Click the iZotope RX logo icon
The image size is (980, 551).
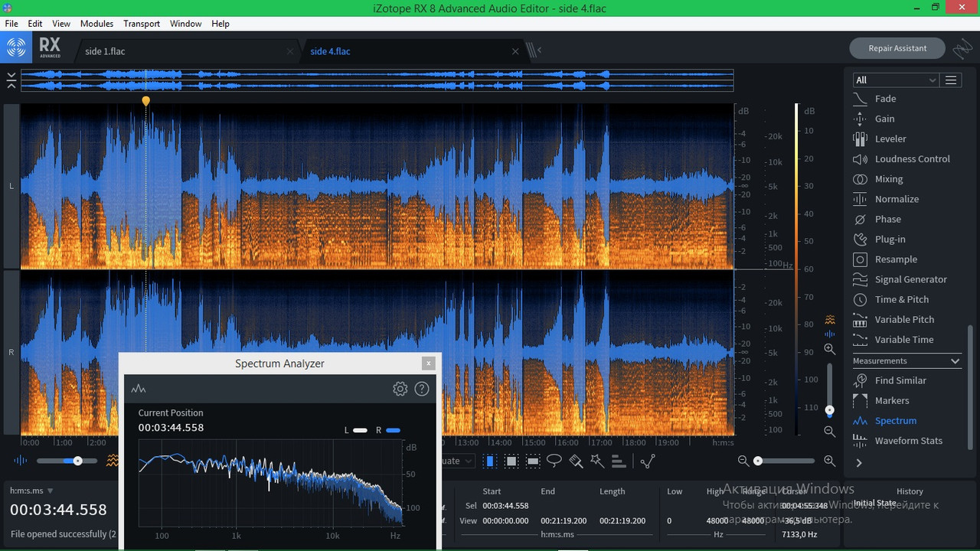[15, 48]
